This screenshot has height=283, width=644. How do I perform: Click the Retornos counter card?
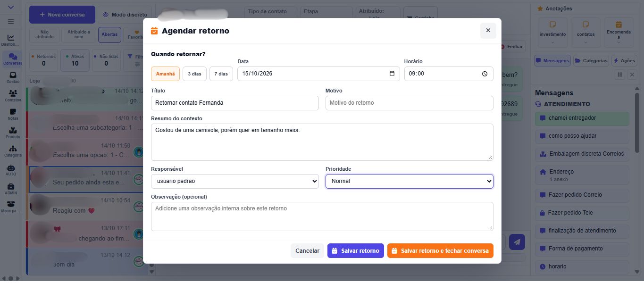click(44, 60)
